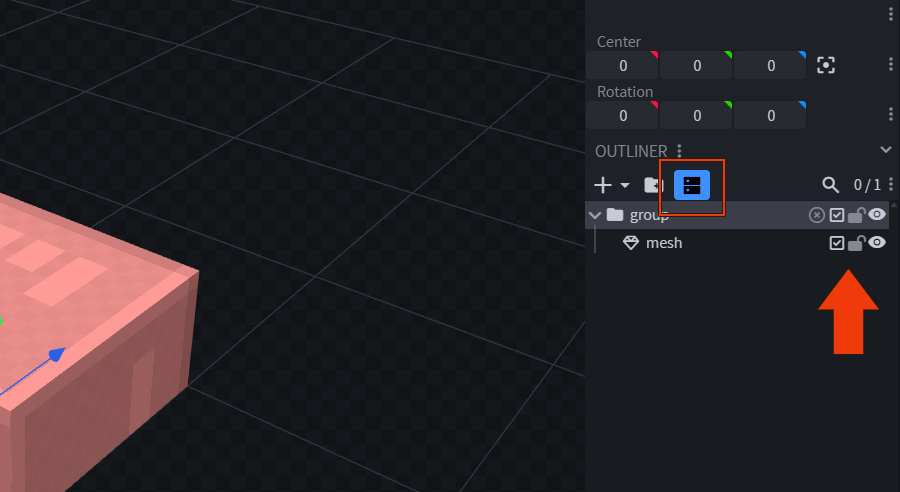Viewport: 900px width, 492px height.
Task: Click the center pivot focus icon
Action: pos(826,66)
